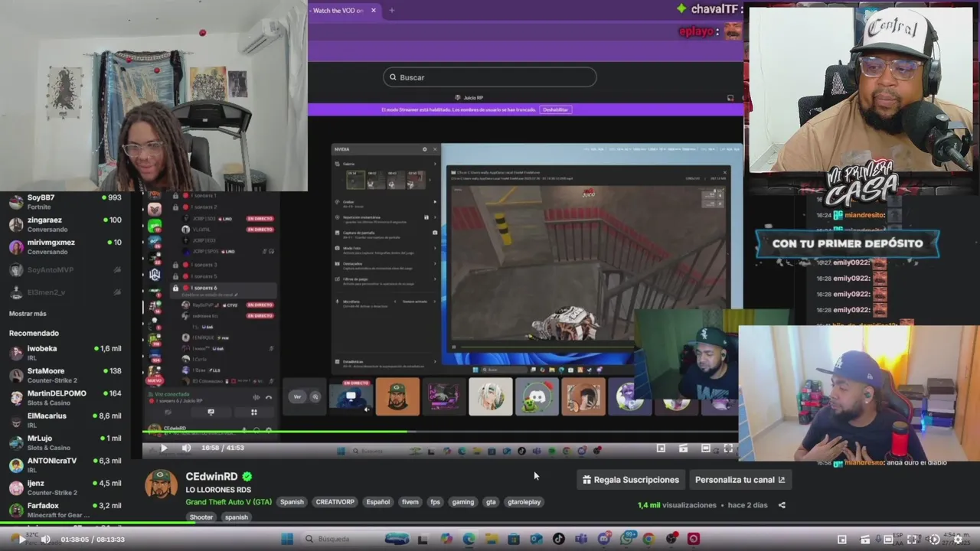Select the green cap avatar participant tile
Image resolution: width=980 pixels, height=551 pixels.
point(397,396)
